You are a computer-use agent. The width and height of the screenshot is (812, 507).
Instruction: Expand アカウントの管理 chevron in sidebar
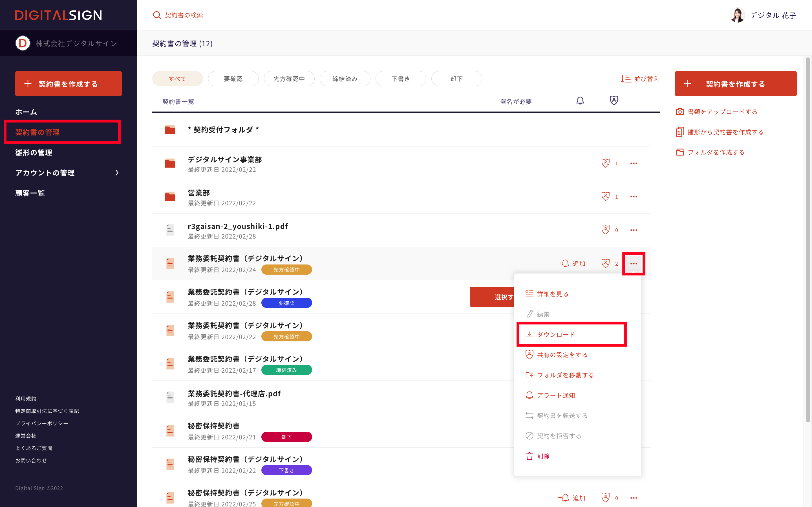coord(117,173)
